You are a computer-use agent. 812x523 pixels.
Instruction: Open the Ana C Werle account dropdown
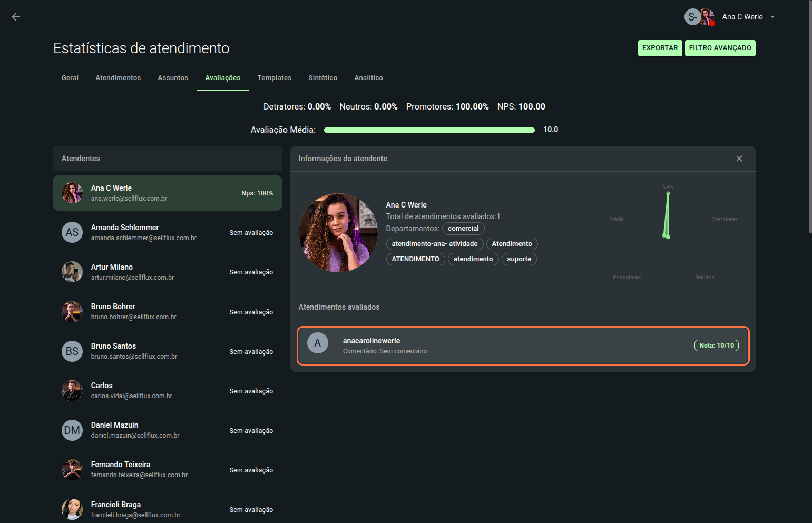[x=772, y=17]
